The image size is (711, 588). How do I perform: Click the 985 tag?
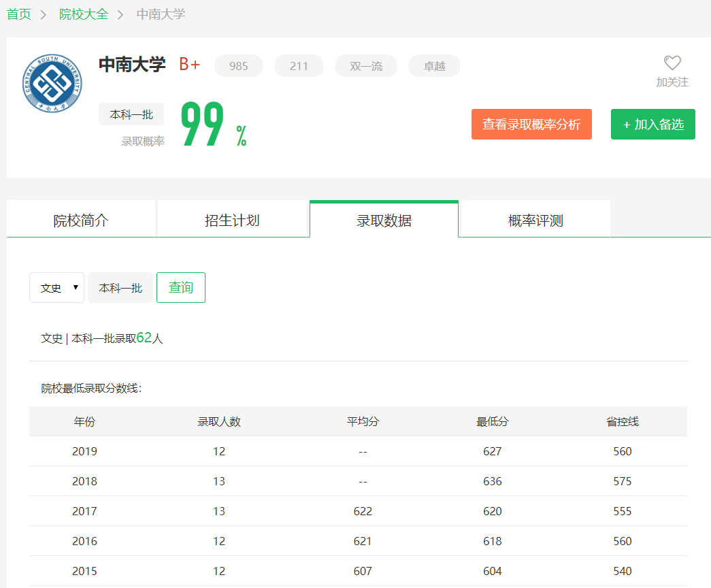pyautogui.click(x=239, y=66)
